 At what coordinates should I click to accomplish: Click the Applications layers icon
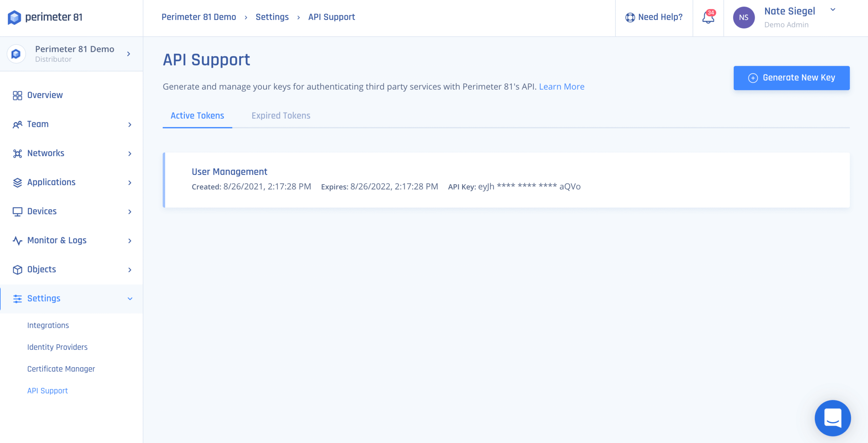[17, 182]
